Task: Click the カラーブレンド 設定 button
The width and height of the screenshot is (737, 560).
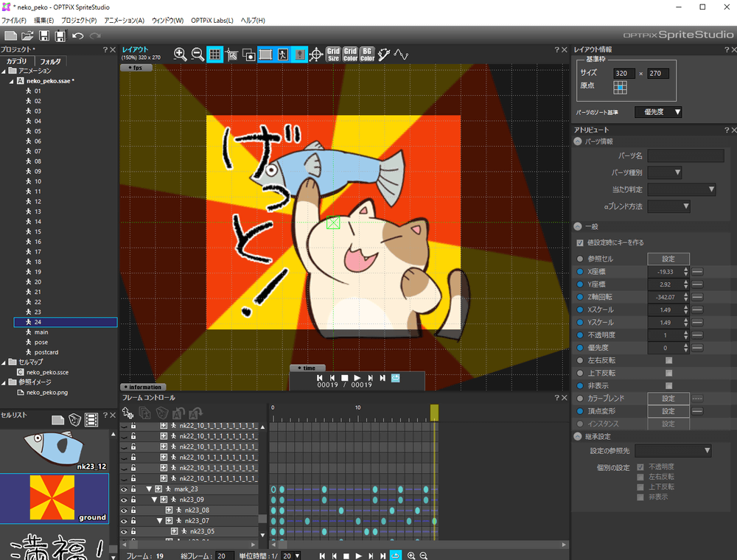Action: (668, 399)
